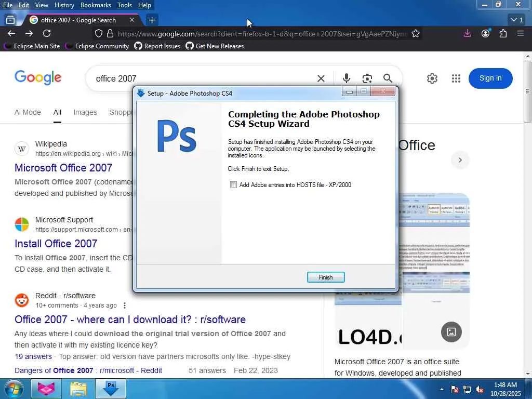Reload the current page
This screenshot has height=399, width=532.
(47, 33)
